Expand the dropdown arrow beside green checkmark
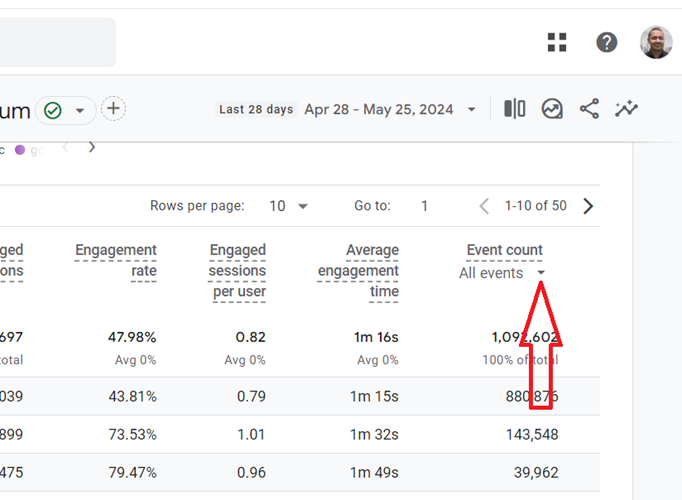The width and height of the screenshot is (682, 500). [80, 110]
